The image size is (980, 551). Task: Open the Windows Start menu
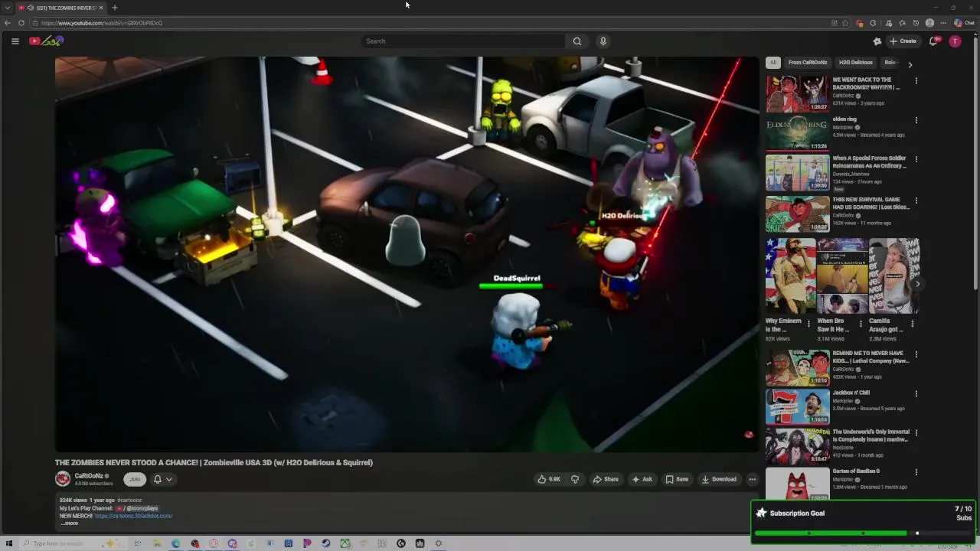click(x=9, y=543)
